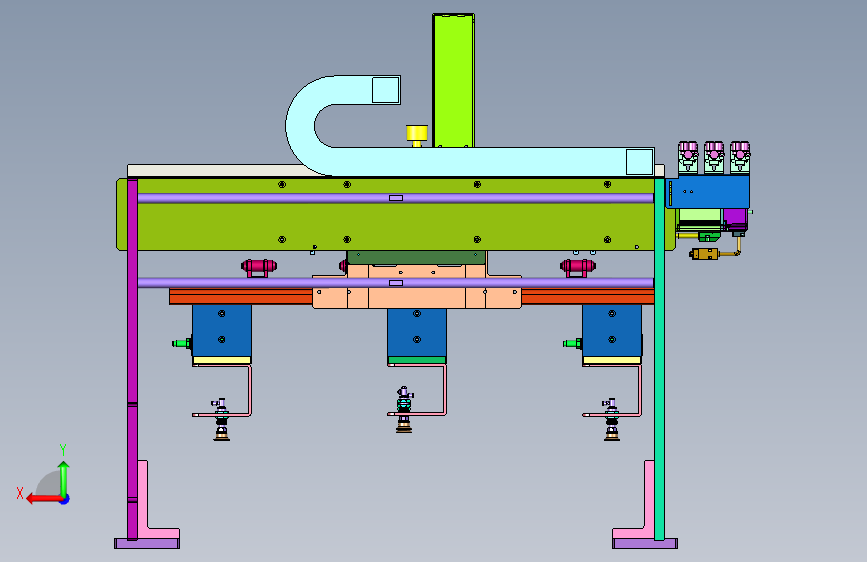Select the right blue cylinder block
Viewport: 867px width, 562px height.
pos(612,330)
